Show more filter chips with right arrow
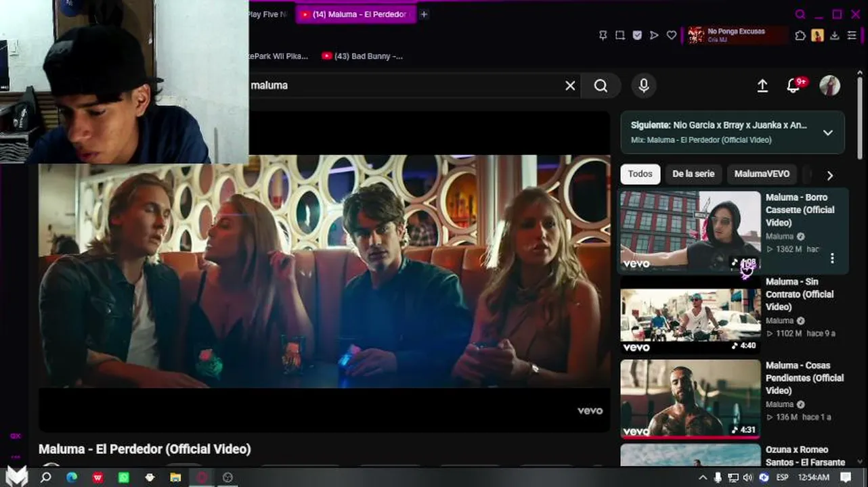This screenshot has height=487, width=868. point(829,175)
